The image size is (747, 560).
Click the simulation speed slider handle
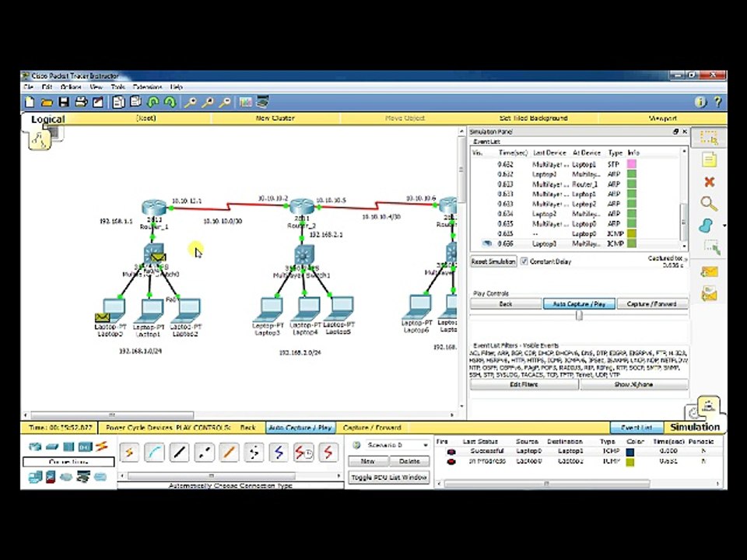click(579, 315)
